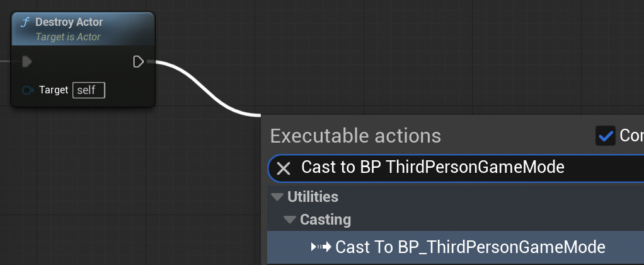This screenshot has height=265, width=644.
Task: Collapse the Casting subcategory arrow
Action: [289, 220]
